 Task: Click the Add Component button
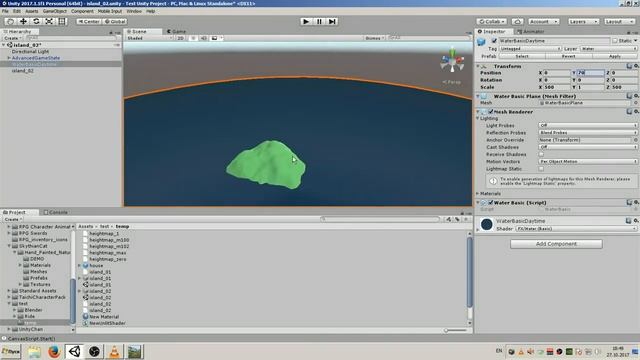556,244
